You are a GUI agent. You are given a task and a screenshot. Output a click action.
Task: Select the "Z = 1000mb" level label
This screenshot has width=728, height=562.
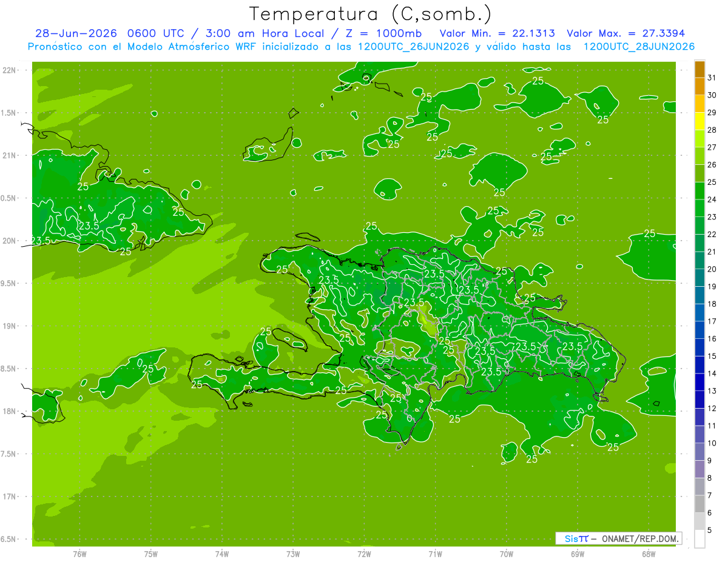coord(385,33)
